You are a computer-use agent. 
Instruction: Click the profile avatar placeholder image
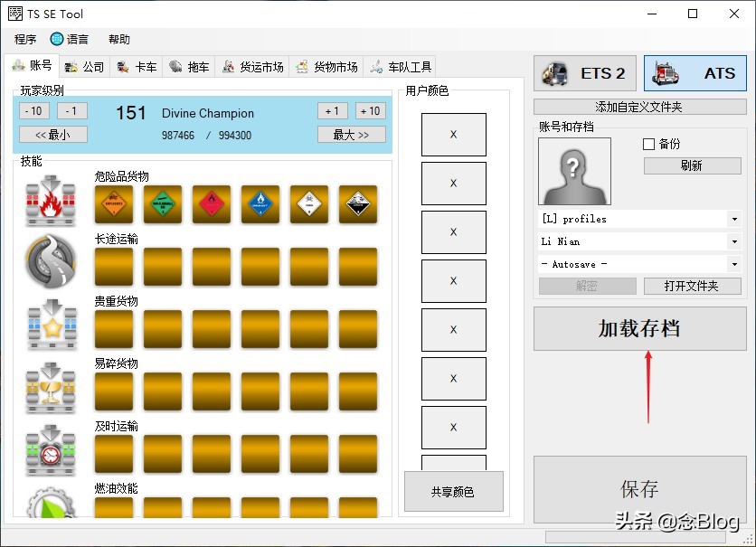click(574, 170)
